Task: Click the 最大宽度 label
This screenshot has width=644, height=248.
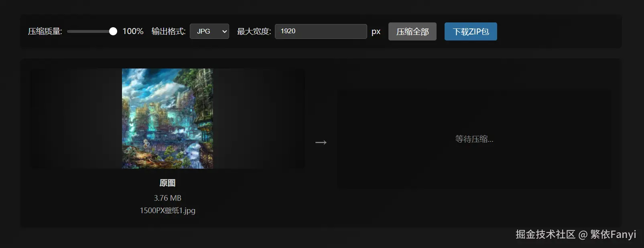Action: coord(254,31)
